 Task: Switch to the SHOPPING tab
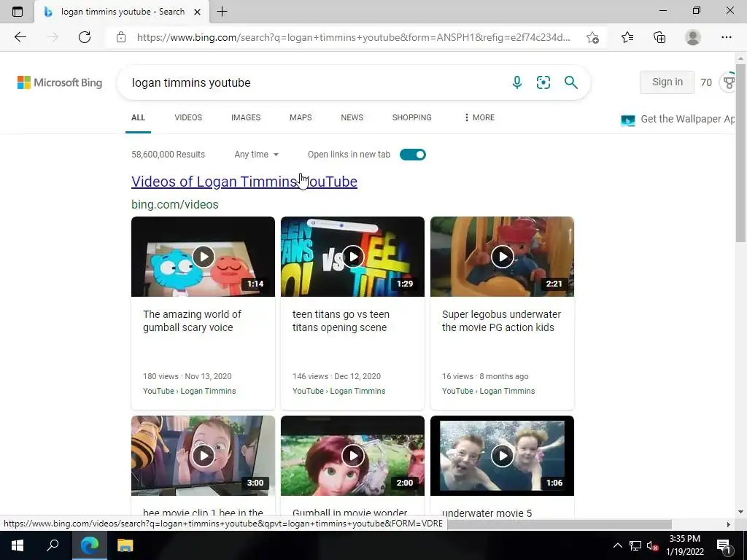coord(412,117)
